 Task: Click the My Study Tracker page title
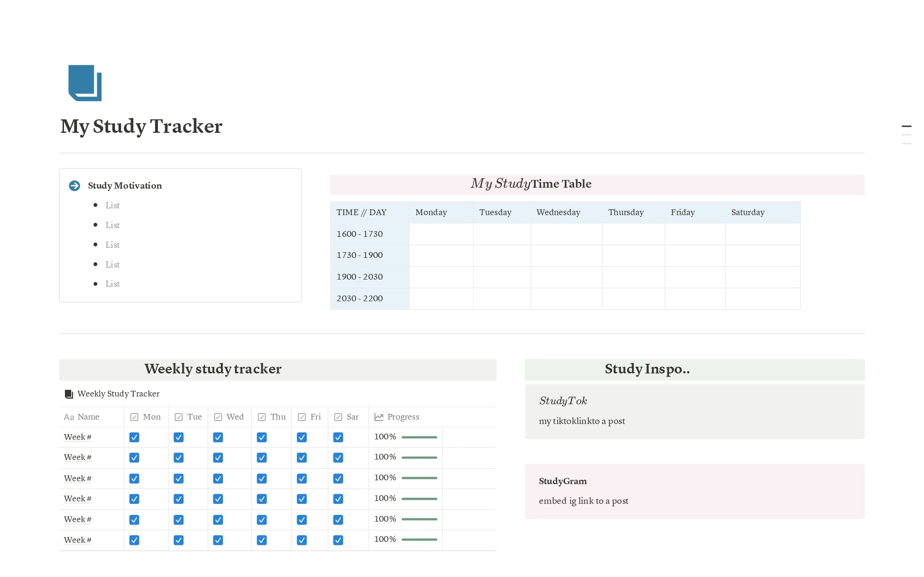(x=141, y=127)
